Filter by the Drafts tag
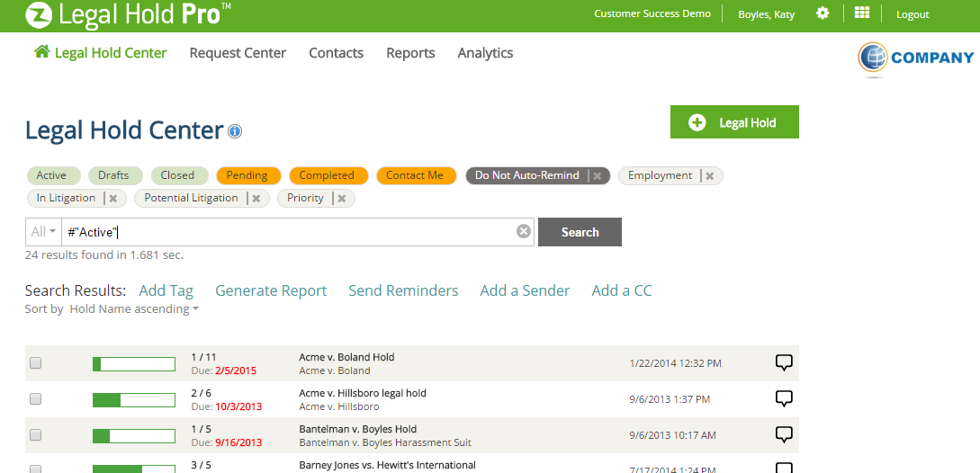The height and width of the screenshot is (473, 980). (x=115, y=175)
